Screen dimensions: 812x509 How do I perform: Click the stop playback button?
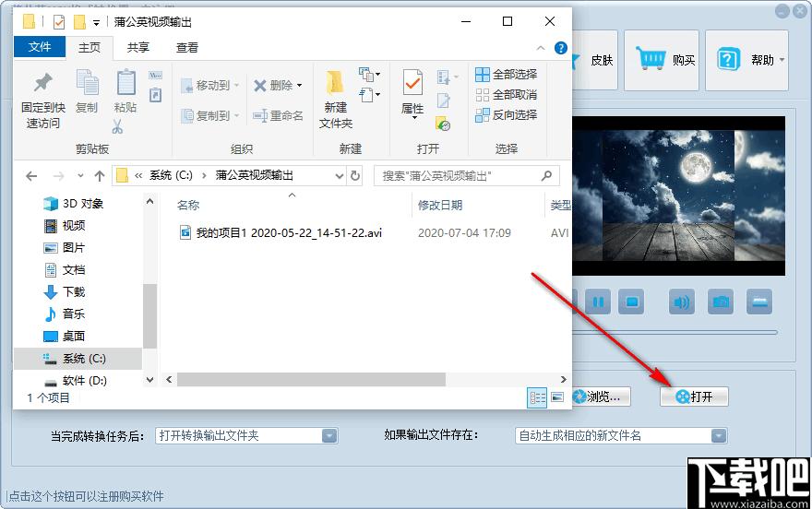click(632, 302)
